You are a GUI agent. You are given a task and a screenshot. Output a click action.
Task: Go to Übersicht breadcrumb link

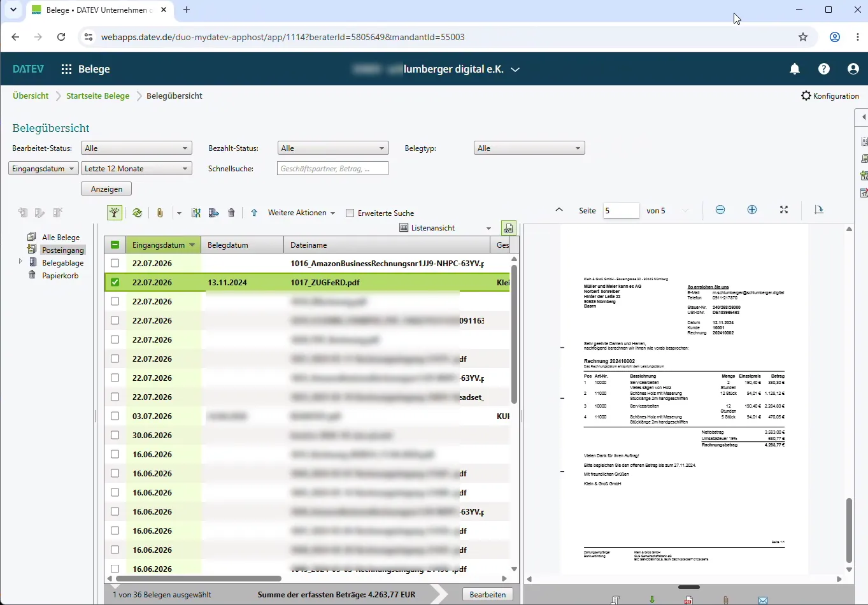(x=31, y=96)
